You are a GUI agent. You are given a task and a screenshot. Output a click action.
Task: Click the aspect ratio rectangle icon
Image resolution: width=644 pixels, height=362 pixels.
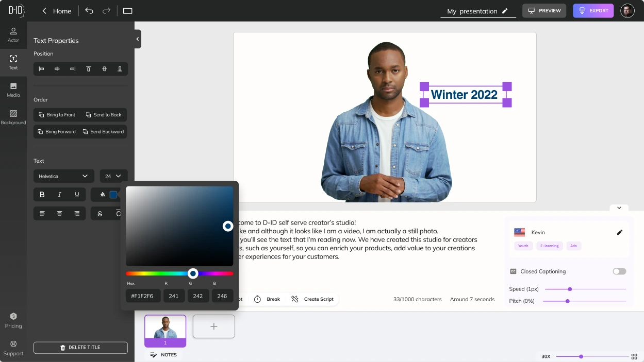click(128, 11)
